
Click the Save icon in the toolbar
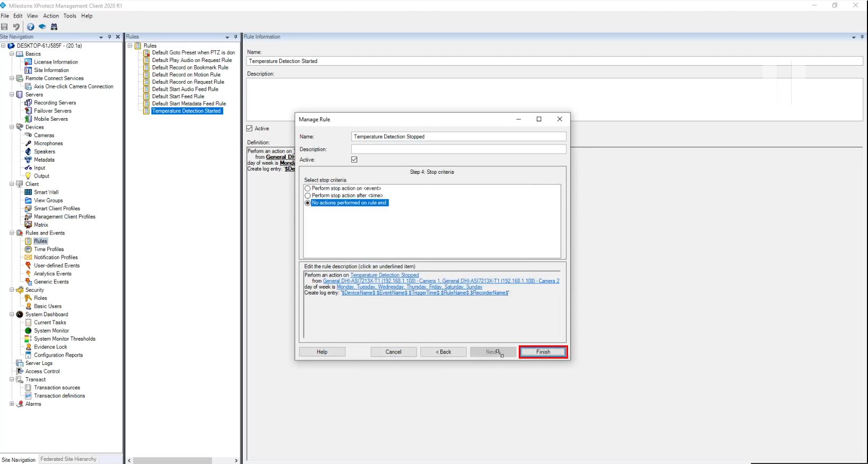[x=5, y=27]
